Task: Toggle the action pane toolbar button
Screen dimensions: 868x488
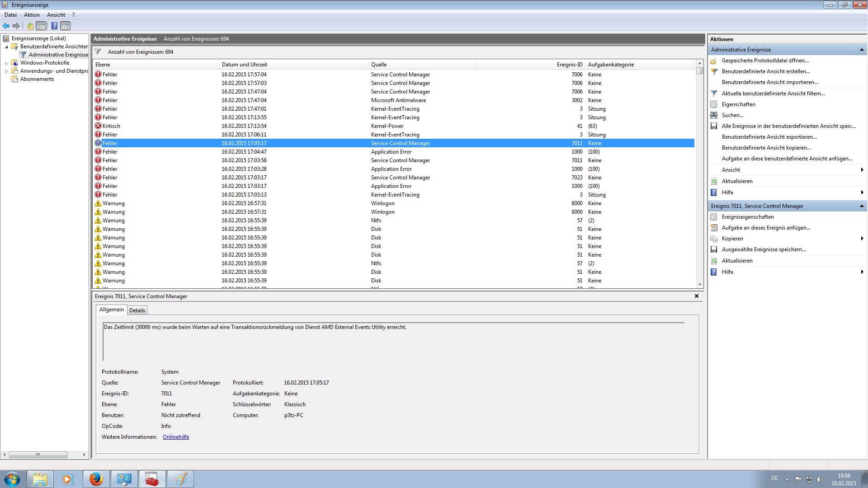Action: click(66, 26)
